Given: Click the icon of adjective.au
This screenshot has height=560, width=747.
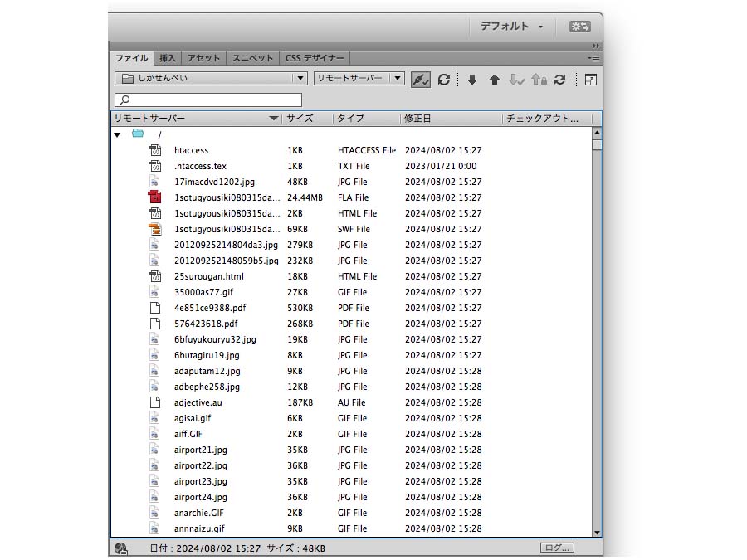Looking at the screenshot, I should point(155,402).
